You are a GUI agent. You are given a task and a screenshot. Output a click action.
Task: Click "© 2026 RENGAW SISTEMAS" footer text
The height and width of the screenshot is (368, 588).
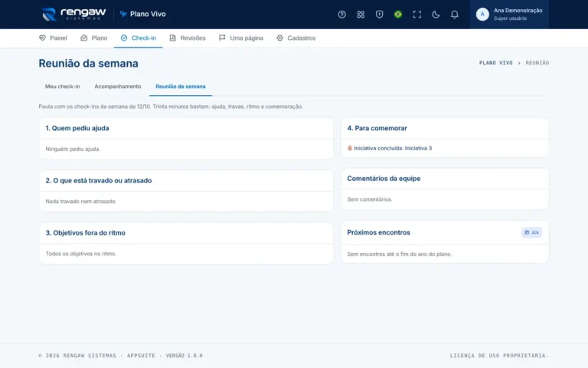(x=77, y=356)
